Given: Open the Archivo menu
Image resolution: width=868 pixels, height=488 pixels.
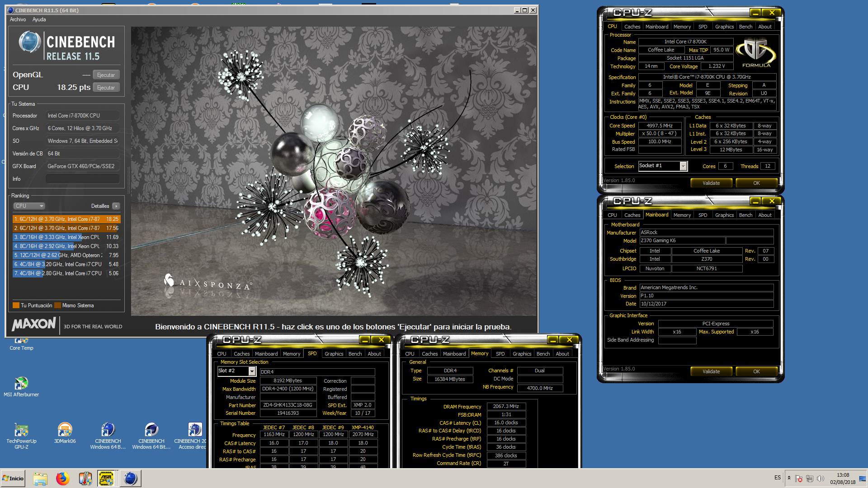Looking at the screenshot, I should pos(18,19).
